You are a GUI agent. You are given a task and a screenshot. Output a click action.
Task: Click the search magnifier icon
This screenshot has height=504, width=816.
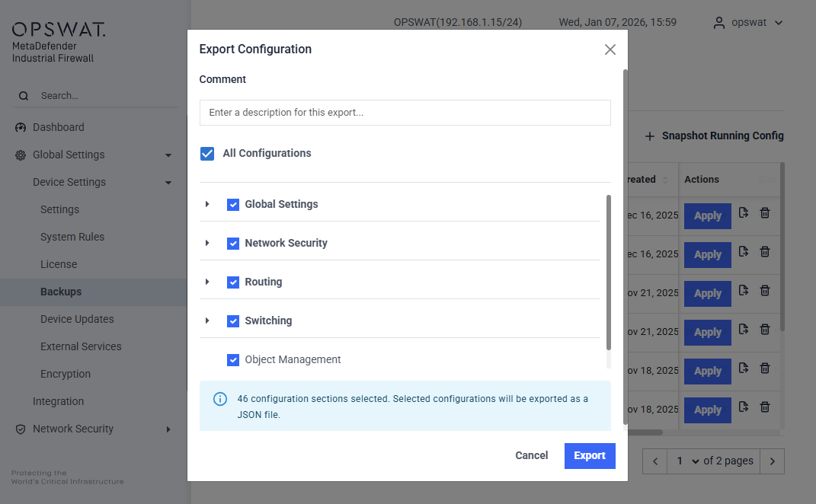pyautogui.click(x=24, y=96)
